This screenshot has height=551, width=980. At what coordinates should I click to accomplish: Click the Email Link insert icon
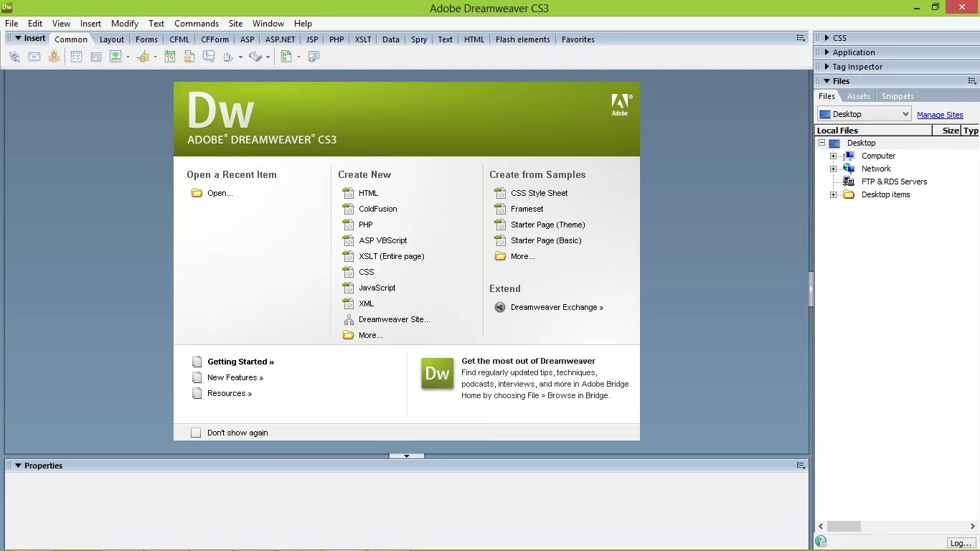tap(34, 57)
